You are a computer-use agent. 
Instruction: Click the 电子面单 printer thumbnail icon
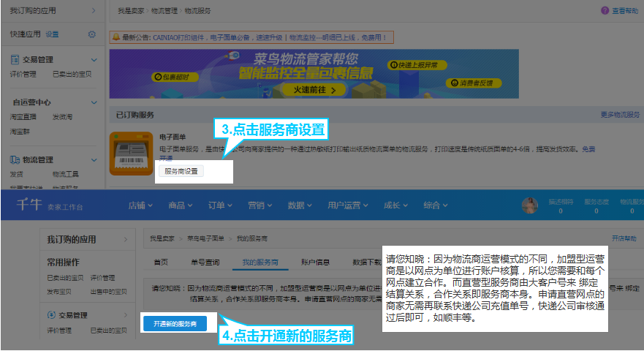(131, 154)
